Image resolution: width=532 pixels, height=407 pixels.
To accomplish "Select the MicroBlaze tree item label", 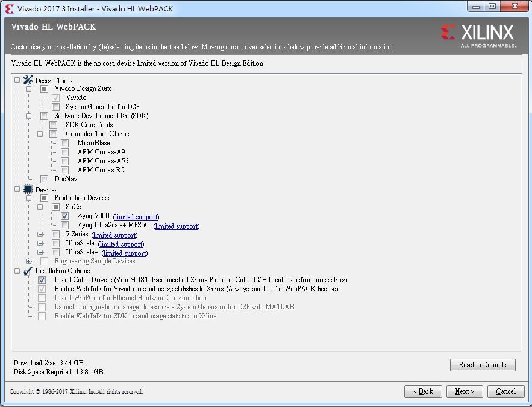I will [93, 143].
